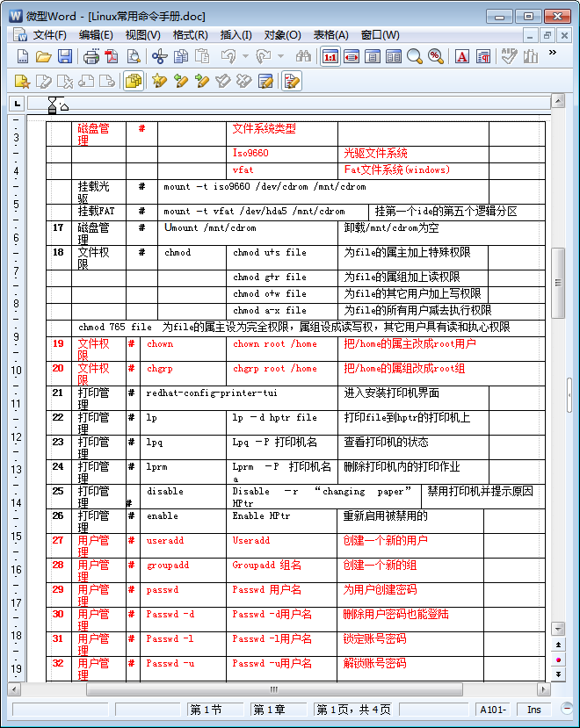
Task: Click the scroll up arrow
Action: (x=558, y=100)
